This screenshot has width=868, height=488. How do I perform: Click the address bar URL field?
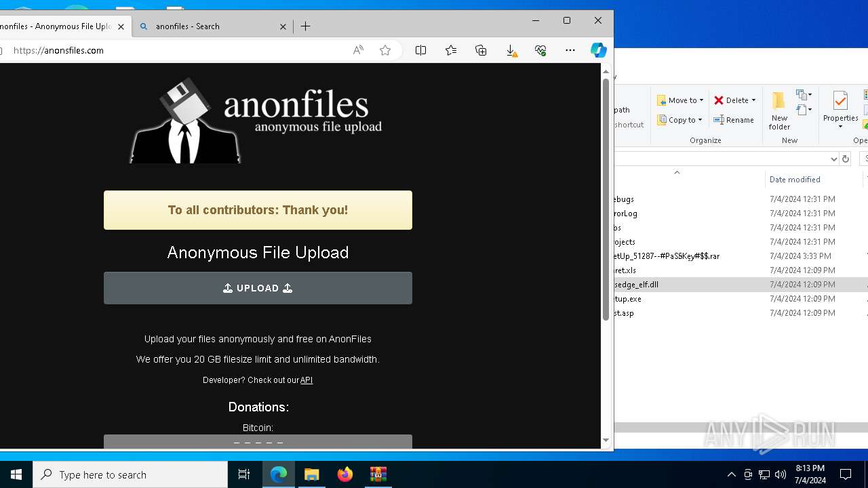point(176,50)
